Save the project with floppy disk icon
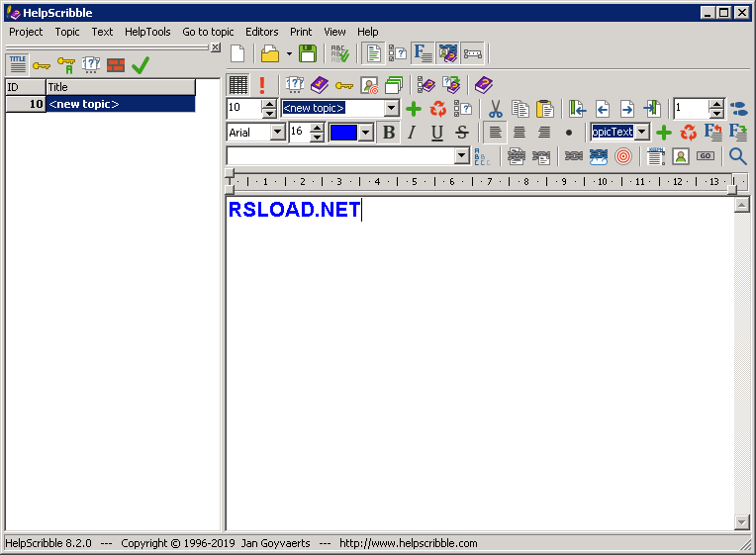Image resolution: width=756 pixels, height=555 pixels. click(x=308, y=53)
